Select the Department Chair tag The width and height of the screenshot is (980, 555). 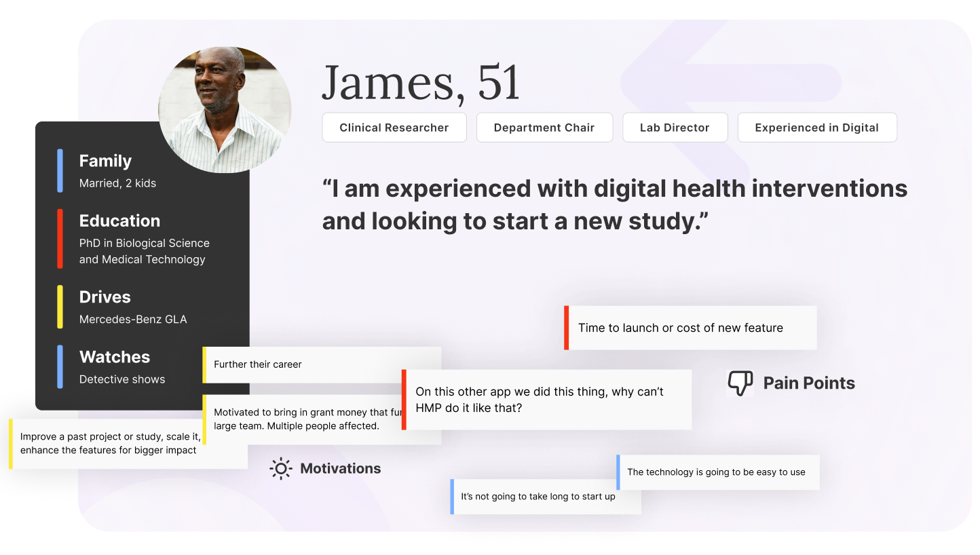click(544, 128)
